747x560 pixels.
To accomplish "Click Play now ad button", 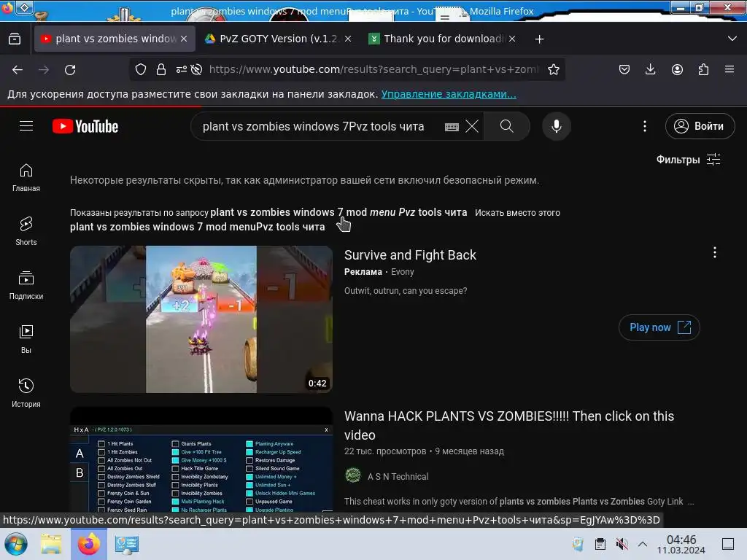I will pos(659,327).
